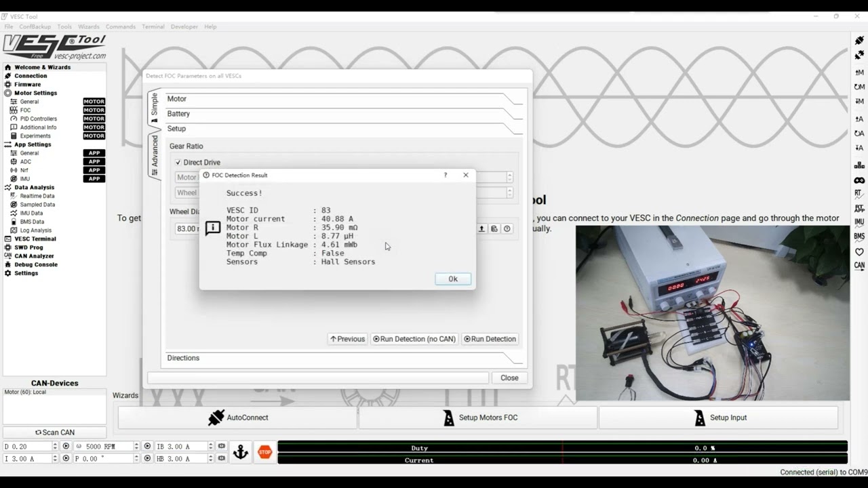
Task: Adjust the D 0.20 duty spinner arrows
Action: [x=55, y=447]
